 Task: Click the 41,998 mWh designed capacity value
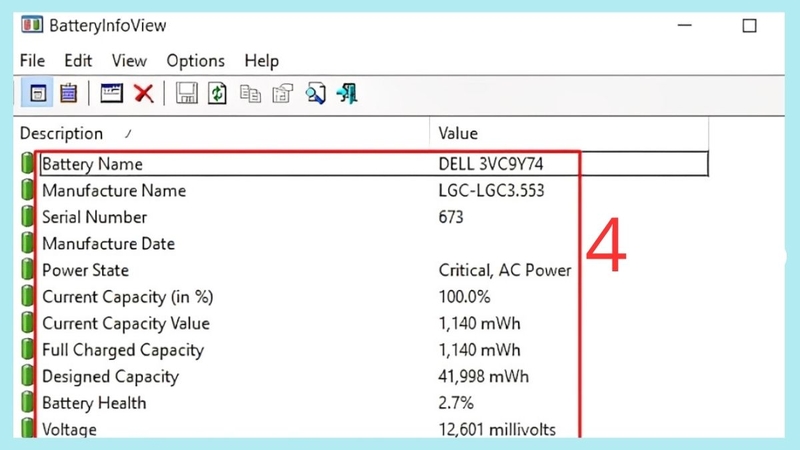484,376
